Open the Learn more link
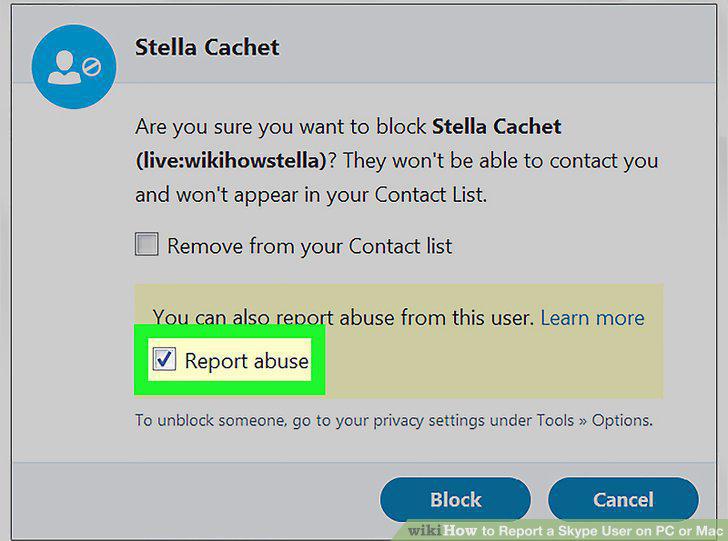Screen dimensions: 728x541 592,318
